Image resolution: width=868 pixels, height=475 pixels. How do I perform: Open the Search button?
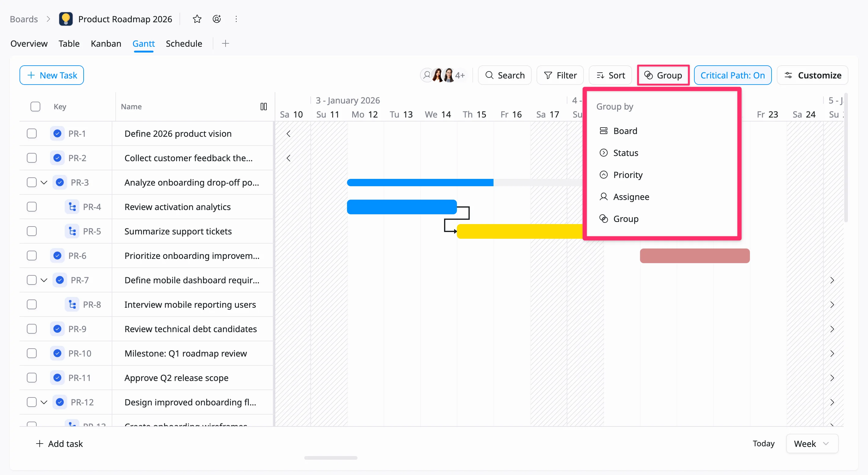point(505,75)
